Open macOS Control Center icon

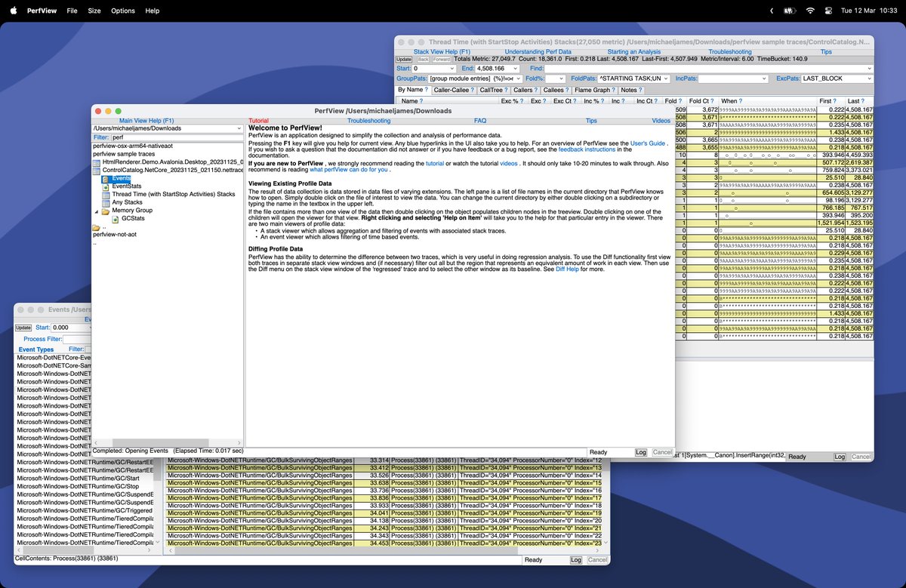pos(828,11)
